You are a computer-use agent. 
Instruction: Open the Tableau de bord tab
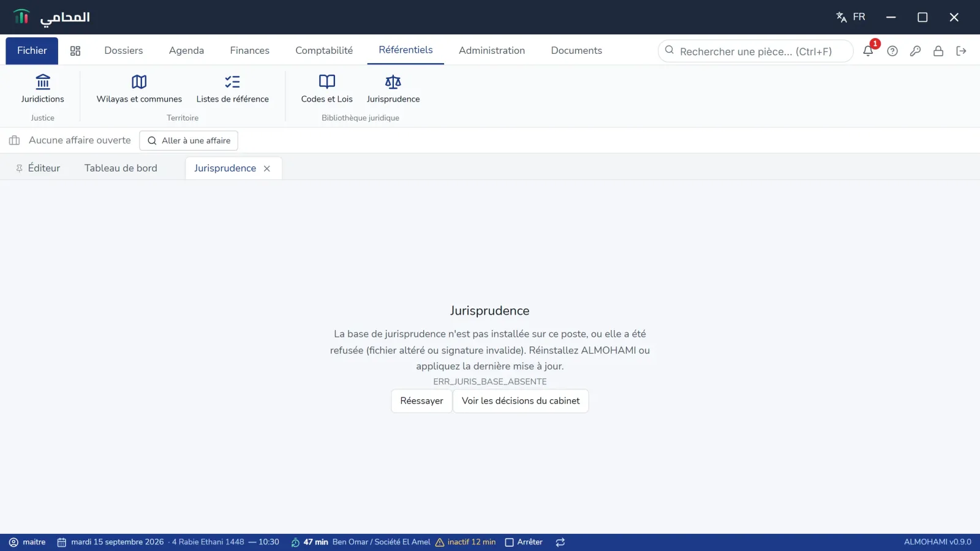click(121, 168)
